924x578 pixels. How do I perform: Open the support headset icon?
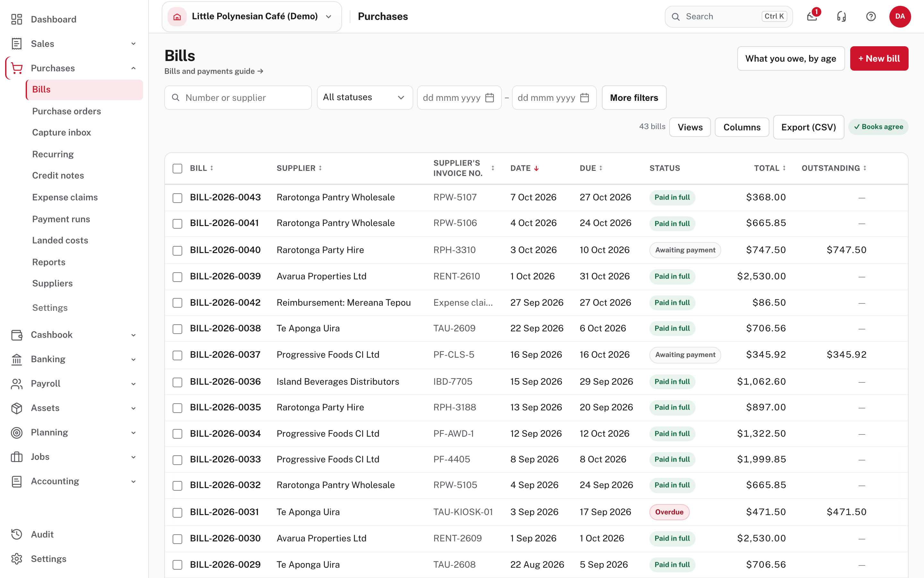pyautogui.click(x=842, y=16)
